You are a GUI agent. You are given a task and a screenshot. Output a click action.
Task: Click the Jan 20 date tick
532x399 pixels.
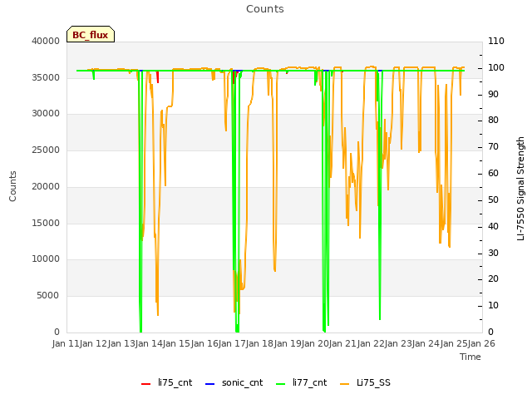pyautogui.click(x=315, y=343)
